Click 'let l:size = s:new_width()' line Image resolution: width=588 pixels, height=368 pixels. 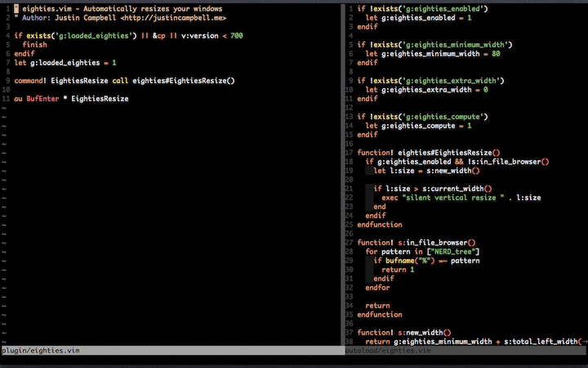[x=427, y=171]
